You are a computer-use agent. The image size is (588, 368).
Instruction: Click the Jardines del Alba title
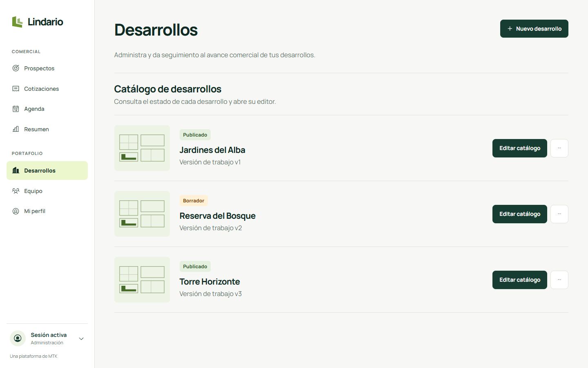pos(212,150)
